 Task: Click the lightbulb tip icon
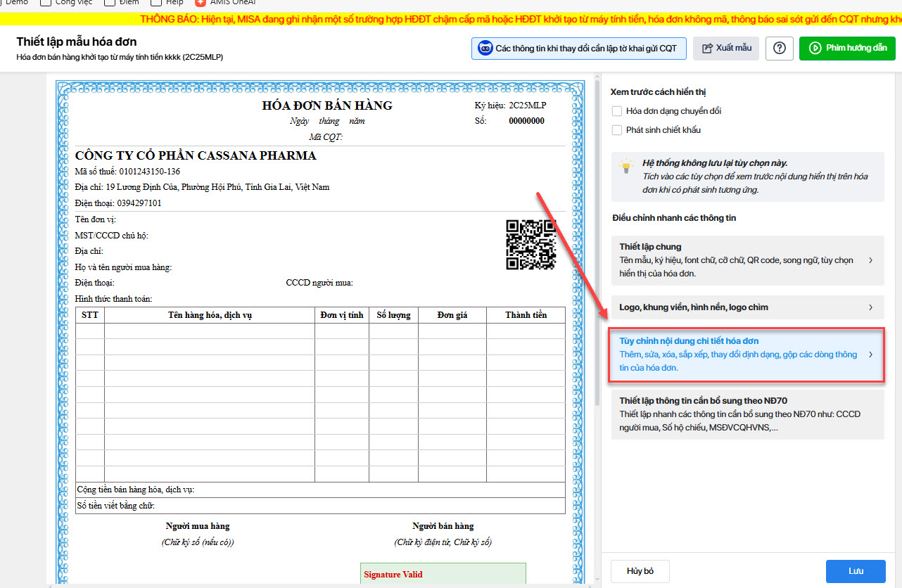(x=625, y=167)
